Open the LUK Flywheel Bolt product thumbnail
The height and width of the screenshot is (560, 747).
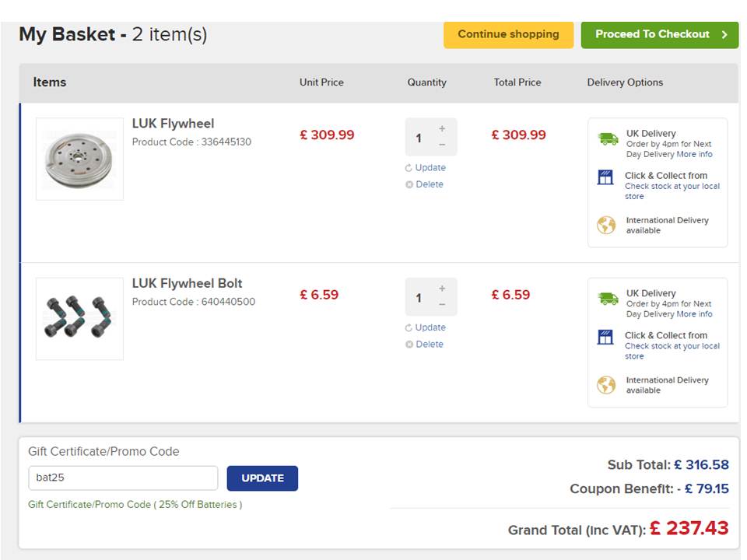point(79,319)
